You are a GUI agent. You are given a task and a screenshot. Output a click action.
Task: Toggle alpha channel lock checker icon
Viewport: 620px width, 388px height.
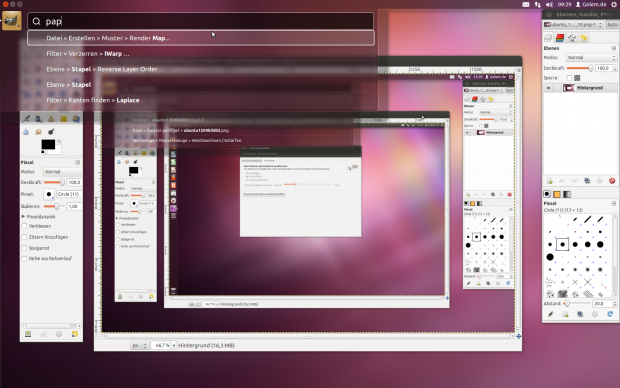tap(577, 78)
